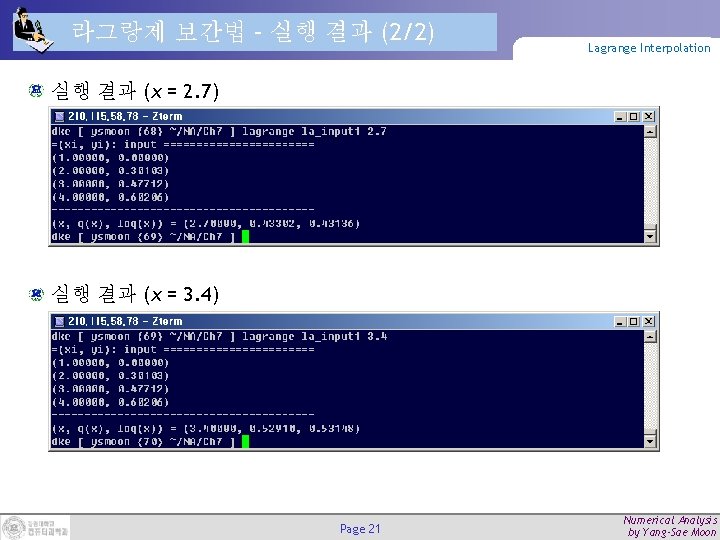Click the university logo in footer
The width and height of the screenshot is (720, 540).
[x=35, y=527]
